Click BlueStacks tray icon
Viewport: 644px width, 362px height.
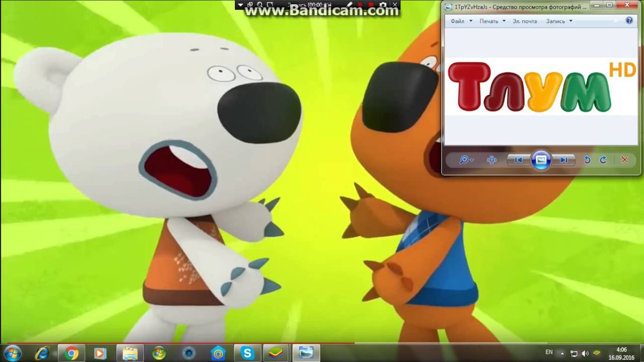click(597, 353)
